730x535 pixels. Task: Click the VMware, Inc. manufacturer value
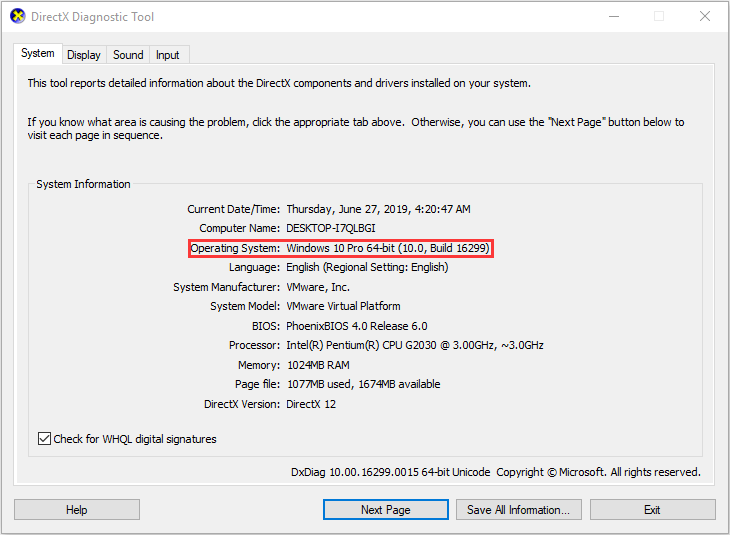pyautogui.click(x=318, y=287)
